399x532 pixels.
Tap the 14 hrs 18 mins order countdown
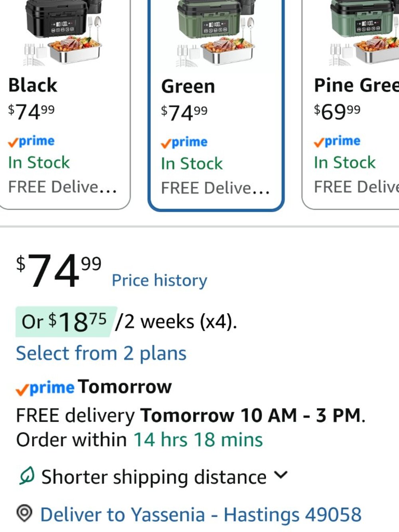198,440
